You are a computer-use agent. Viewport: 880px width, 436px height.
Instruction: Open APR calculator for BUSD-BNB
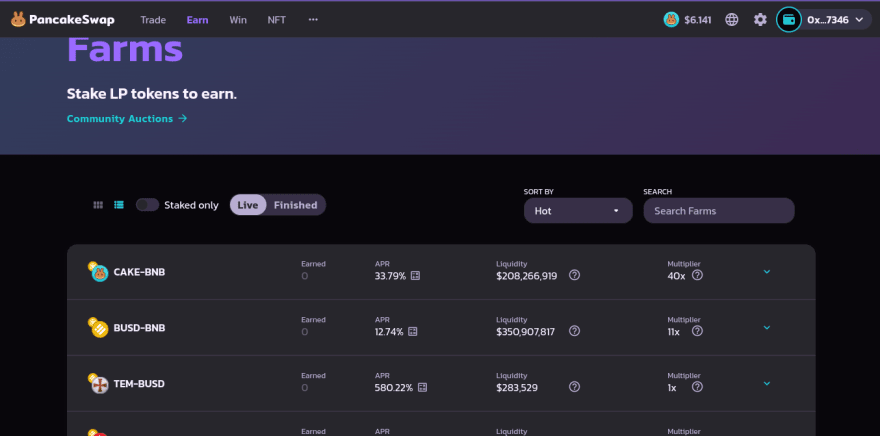point(413,332)
